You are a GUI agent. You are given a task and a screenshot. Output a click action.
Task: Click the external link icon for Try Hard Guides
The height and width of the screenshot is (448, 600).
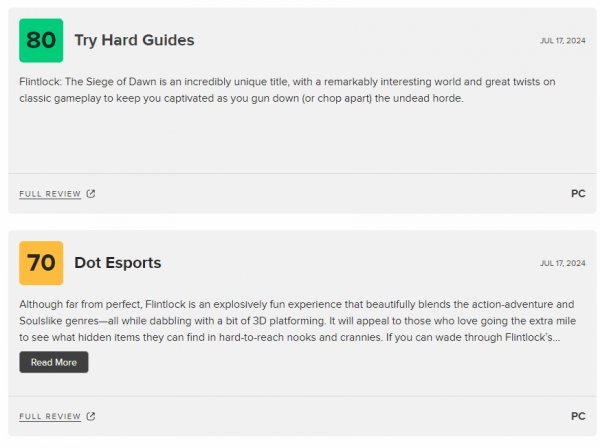tap(91, 194)
